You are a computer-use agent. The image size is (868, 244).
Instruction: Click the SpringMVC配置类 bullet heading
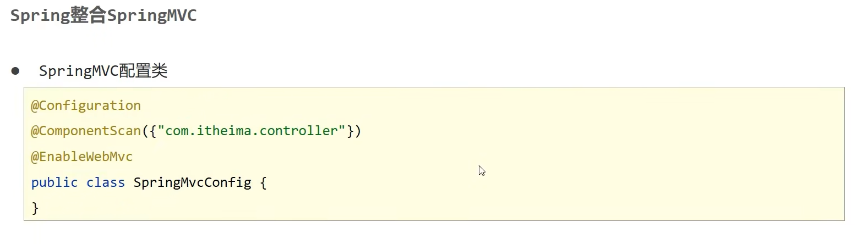[103, 71]
